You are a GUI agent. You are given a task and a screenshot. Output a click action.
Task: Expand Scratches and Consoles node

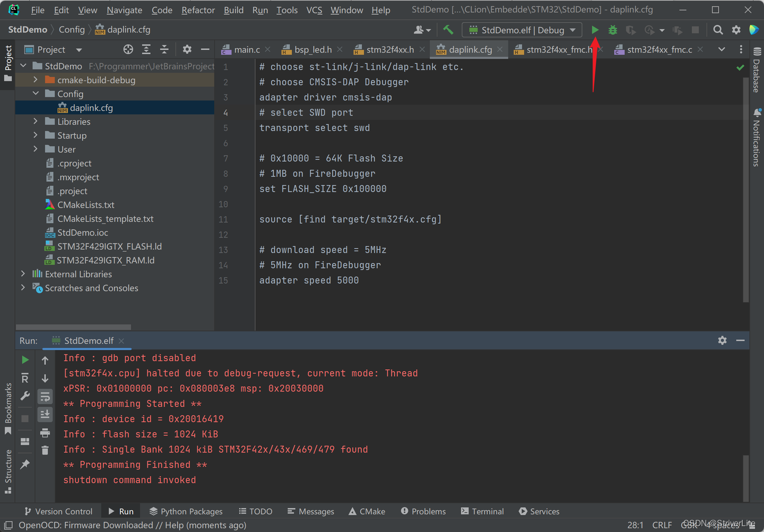pyautogui.click(x=23, y=287)
